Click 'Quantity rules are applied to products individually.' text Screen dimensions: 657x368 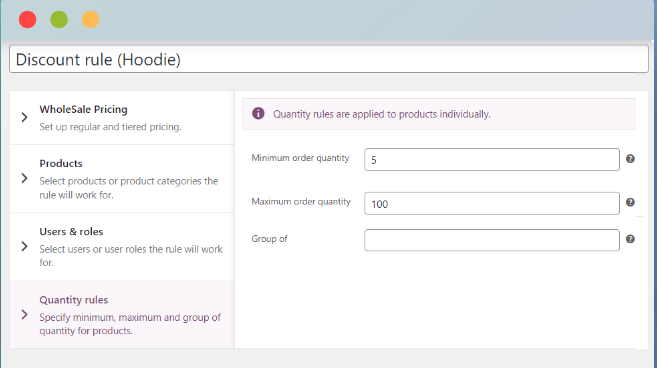pos(382,114)
